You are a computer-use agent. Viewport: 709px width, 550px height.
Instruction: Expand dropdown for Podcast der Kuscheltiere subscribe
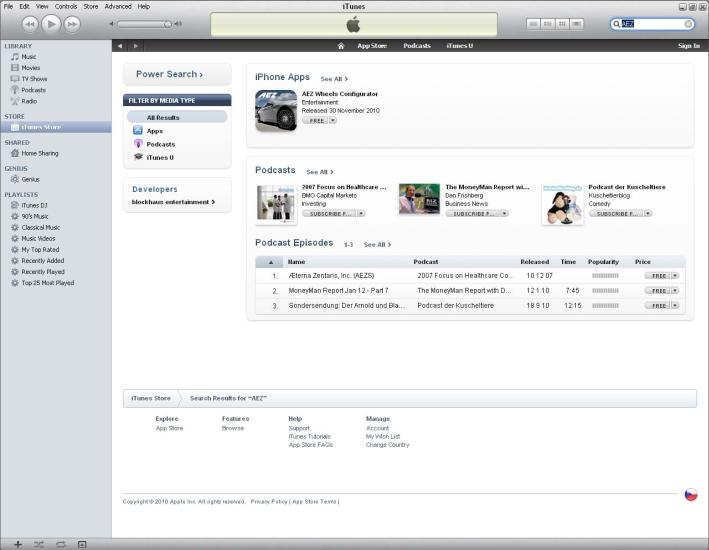point(648,213)
